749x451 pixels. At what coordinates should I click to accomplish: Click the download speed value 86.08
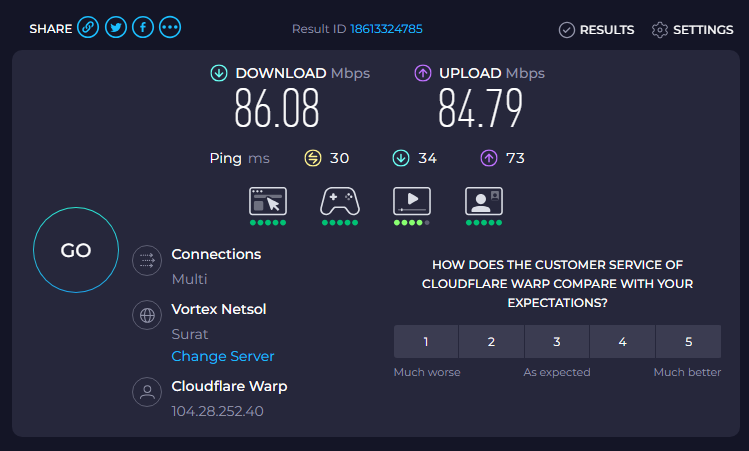coord(277,108)
